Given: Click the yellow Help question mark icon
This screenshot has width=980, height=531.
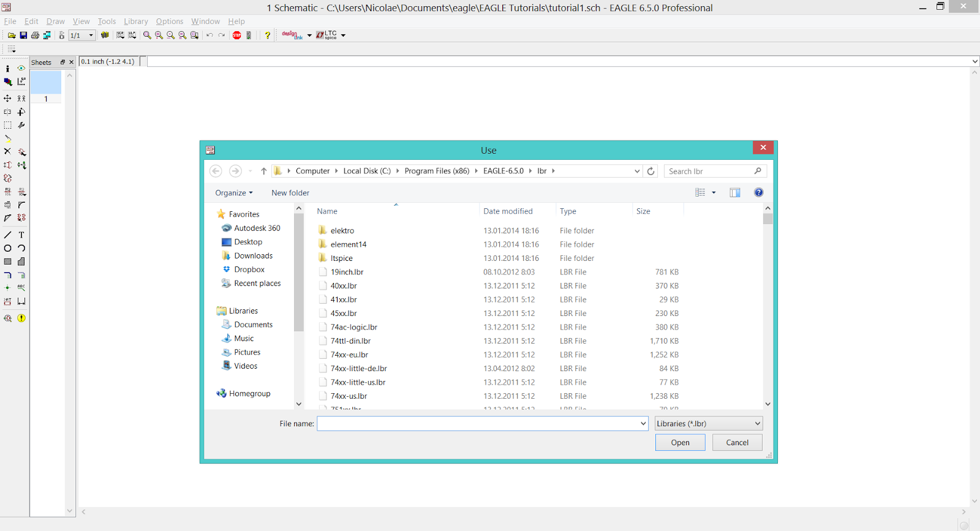Looking at the screenshot, I should 268,36.
